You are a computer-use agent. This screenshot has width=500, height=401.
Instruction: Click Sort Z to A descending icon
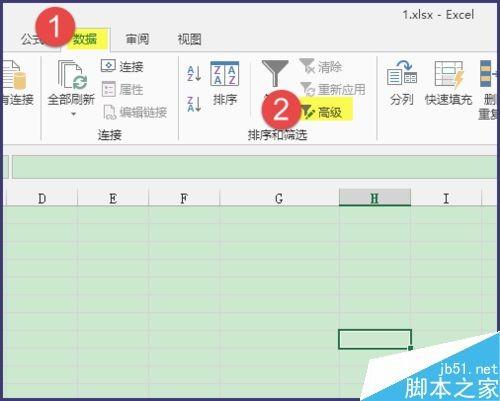(194, 104)
